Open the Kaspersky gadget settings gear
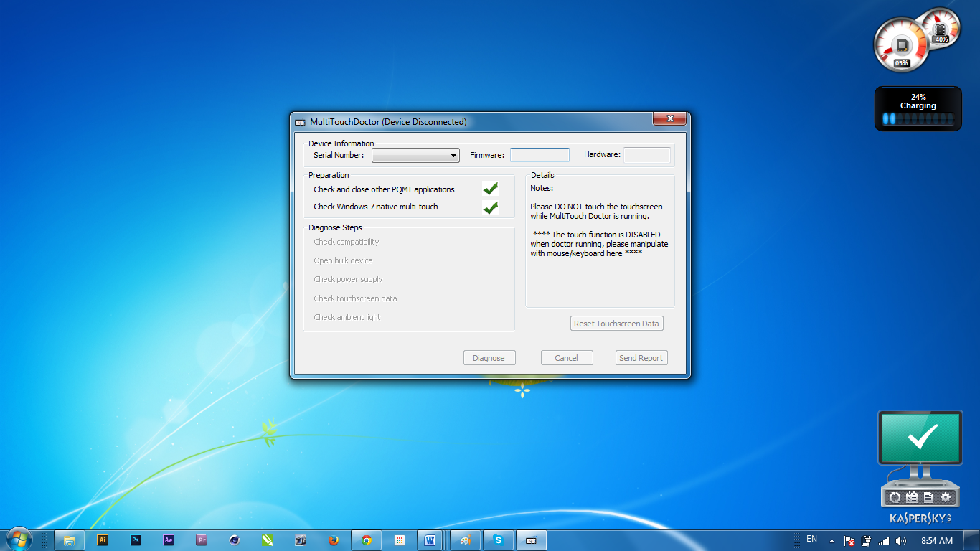Viewport: 980px width, 551px height. 946,497
